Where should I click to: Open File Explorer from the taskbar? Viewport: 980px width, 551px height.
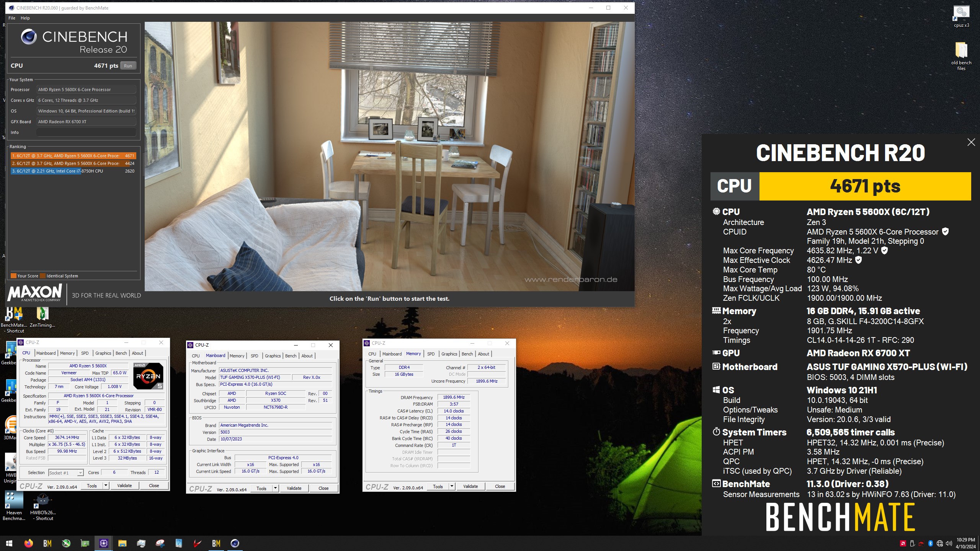pos(122,543)
